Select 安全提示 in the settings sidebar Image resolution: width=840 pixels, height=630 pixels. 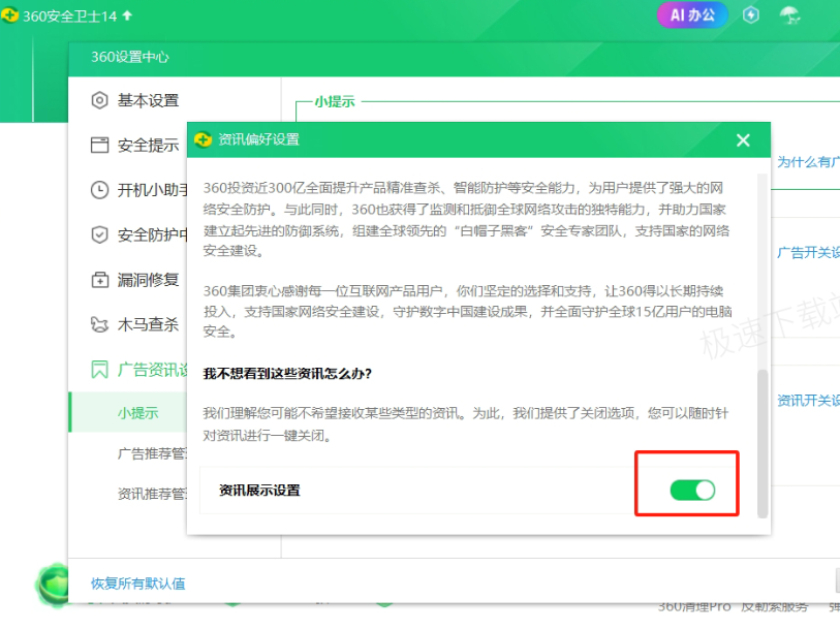pyautogui.click(x=148, y=145)
